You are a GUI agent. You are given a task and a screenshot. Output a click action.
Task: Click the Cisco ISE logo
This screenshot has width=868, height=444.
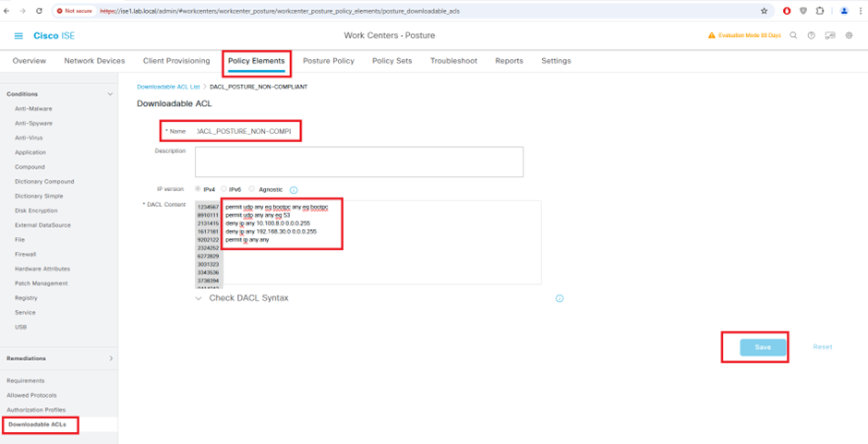54,36
